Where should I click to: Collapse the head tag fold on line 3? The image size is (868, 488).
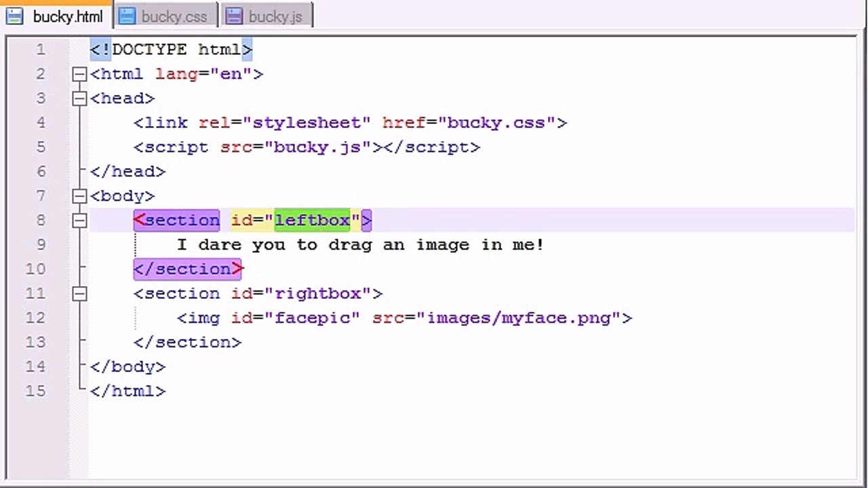point(79,98)
